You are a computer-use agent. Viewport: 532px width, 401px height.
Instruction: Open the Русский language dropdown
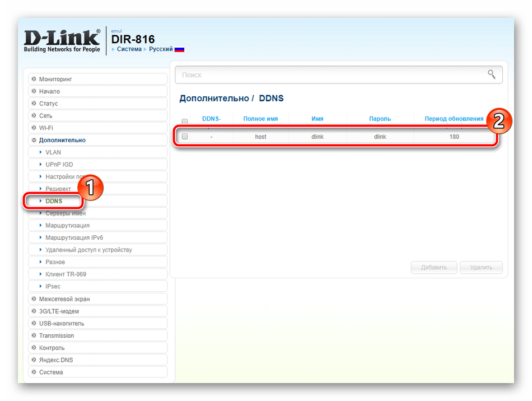(x=161, y=49)
